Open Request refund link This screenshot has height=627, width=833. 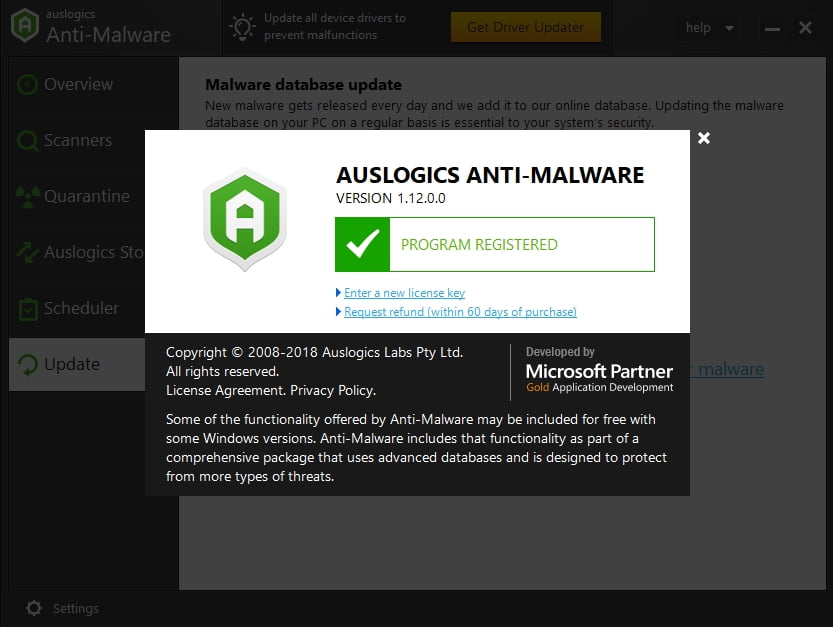tap(460, 312)
